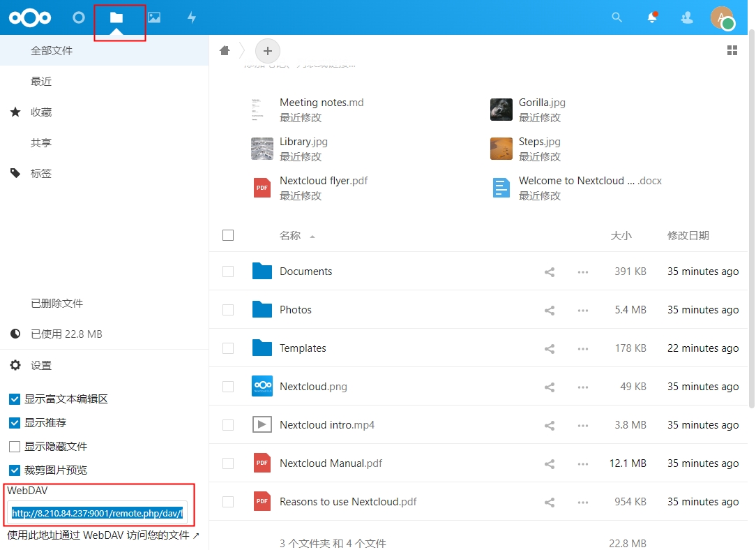This screenshot has height=550, width=756.
Task: Go to home folder breadcrumb
Action: click(225, 50)
